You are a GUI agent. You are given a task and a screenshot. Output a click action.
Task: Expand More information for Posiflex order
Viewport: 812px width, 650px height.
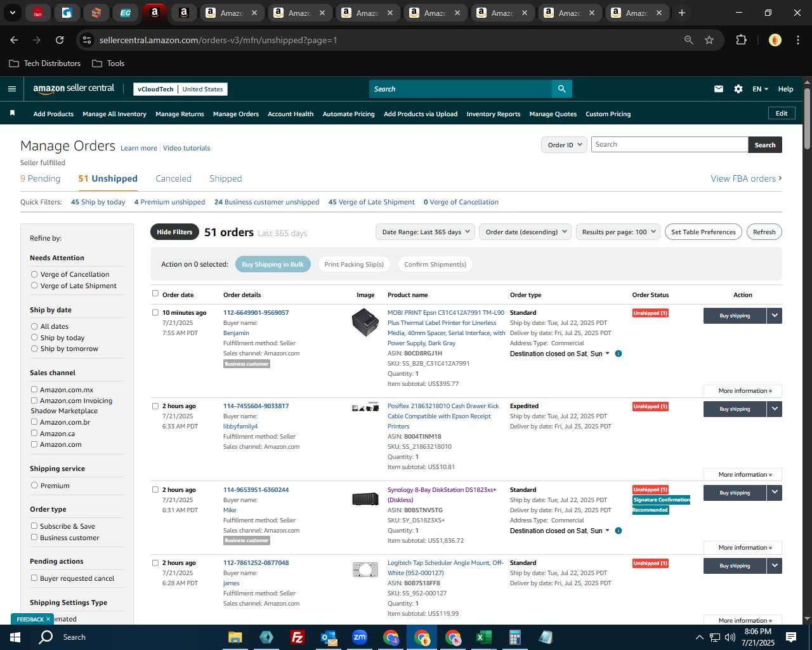coord(743,475)
